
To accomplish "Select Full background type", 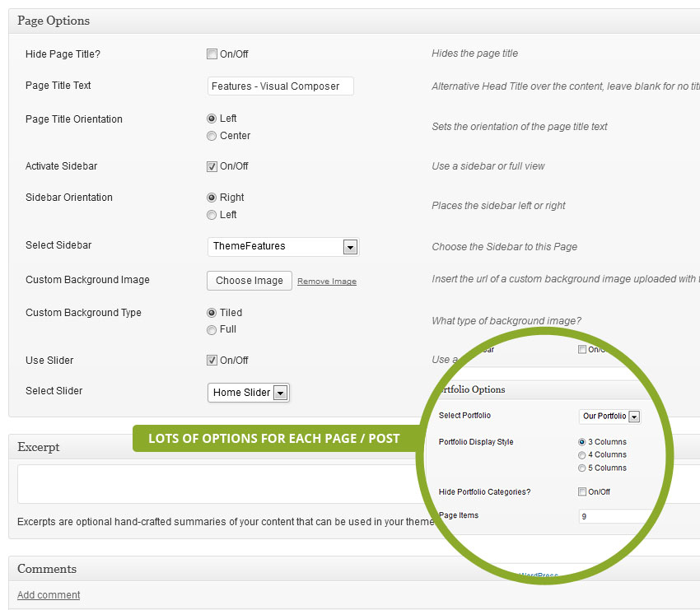I will [212, 329].
